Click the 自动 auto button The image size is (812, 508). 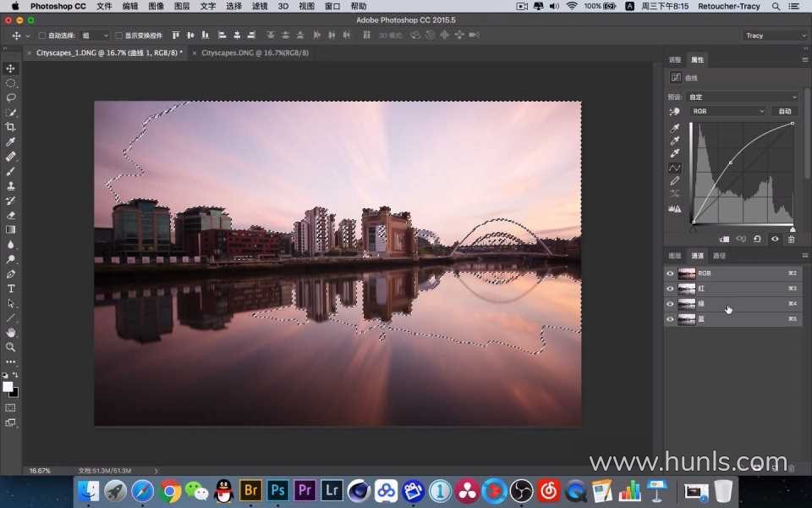785,112
